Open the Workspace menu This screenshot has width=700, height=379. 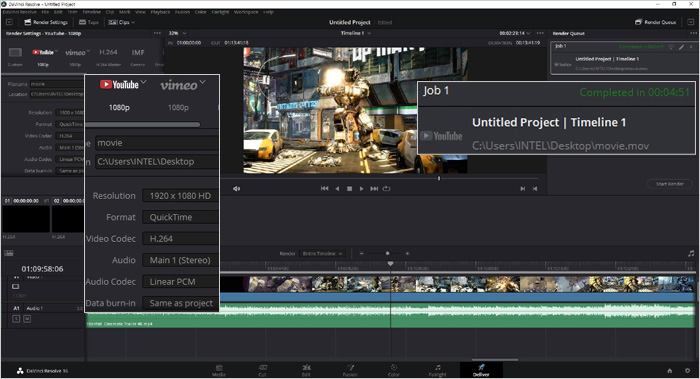[246, 12]
